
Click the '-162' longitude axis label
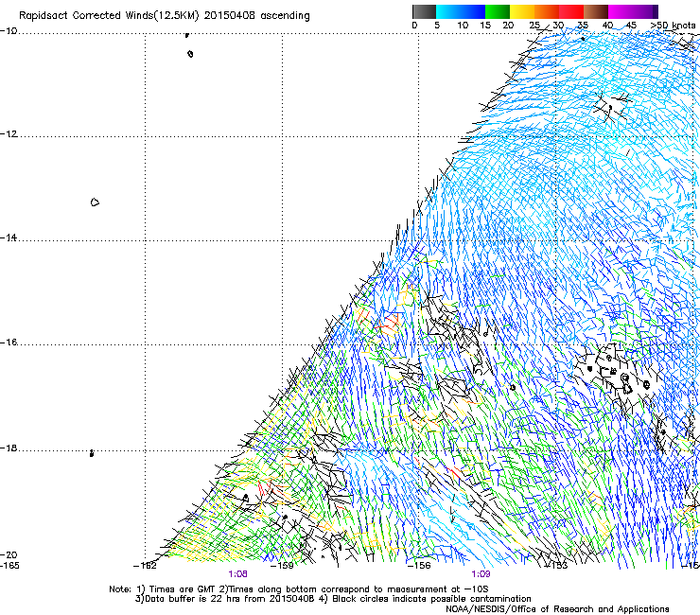[145, 566]
